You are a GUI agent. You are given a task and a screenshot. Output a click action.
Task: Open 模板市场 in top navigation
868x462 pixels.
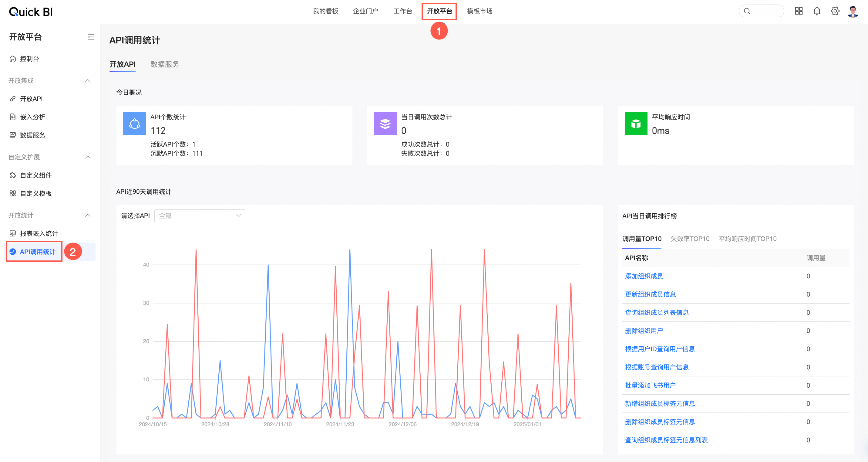[x=479, y=11]
